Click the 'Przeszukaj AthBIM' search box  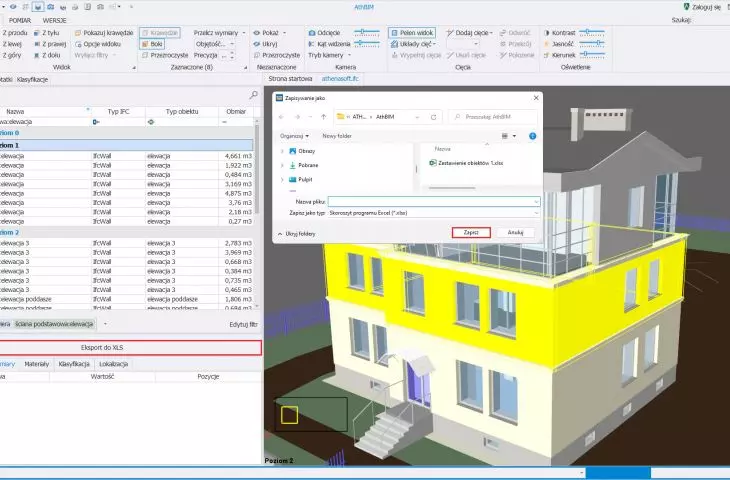(493, 117)
